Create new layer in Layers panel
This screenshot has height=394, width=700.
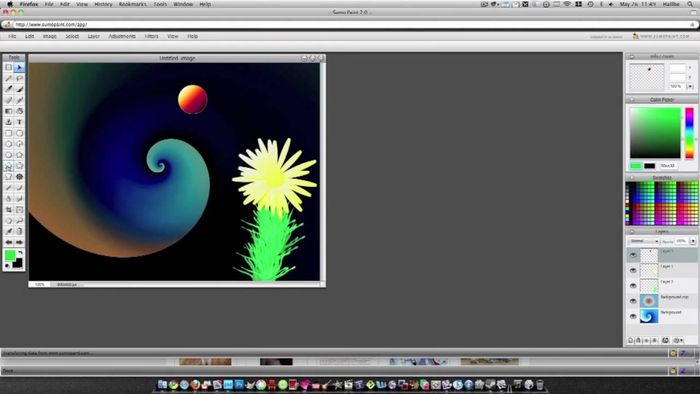pyautogui.click(x=630, y=340)
